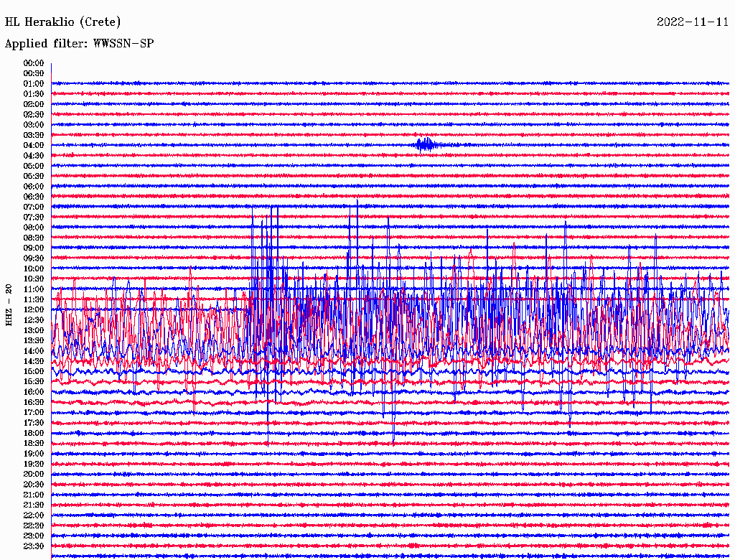This screenshot has height=560, width=735.
Task: Click the 17:00 time label
Action: pyautogui.click(x=34, y=413)
